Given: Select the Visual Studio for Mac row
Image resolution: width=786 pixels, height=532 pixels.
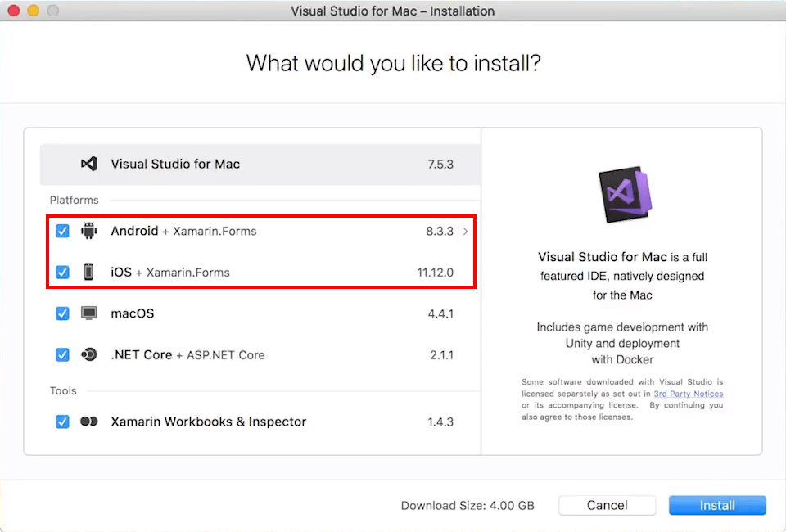Looking at the screenshot, I should (260, 165).
